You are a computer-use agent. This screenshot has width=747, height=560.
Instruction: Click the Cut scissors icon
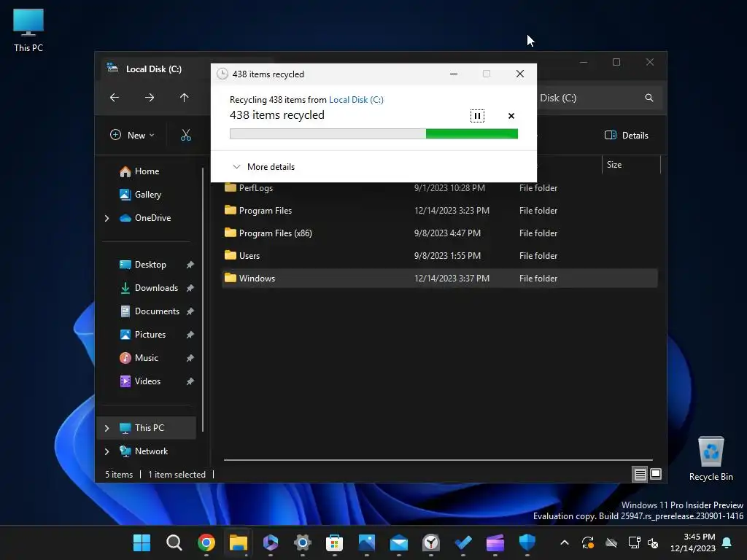tap(186, 135)
